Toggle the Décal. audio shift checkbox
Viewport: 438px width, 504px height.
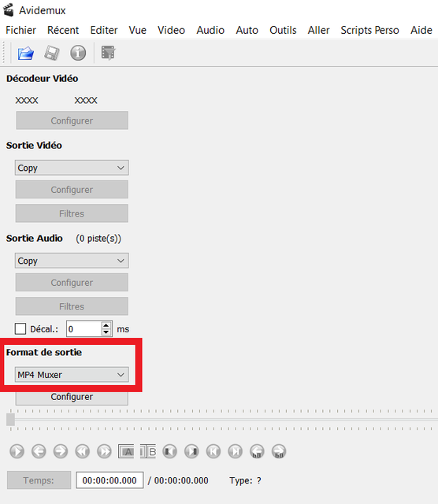20,329
